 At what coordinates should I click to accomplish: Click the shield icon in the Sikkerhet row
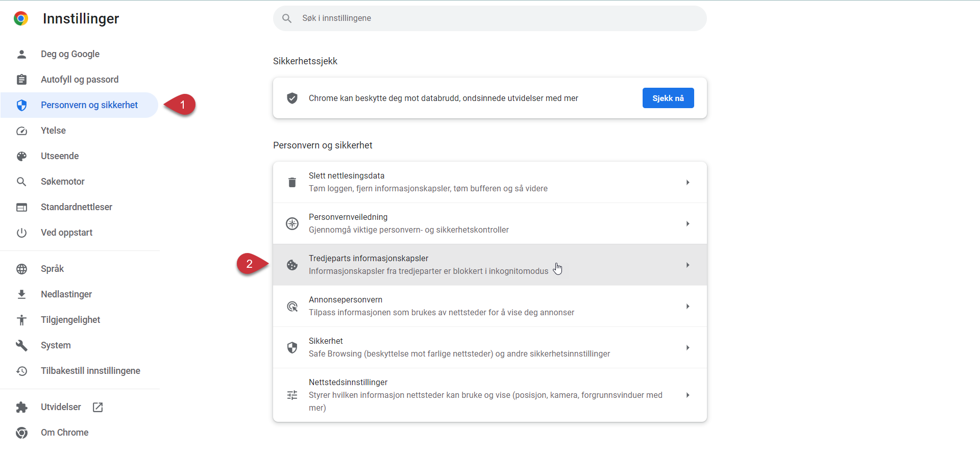click(x=292, y=347)
